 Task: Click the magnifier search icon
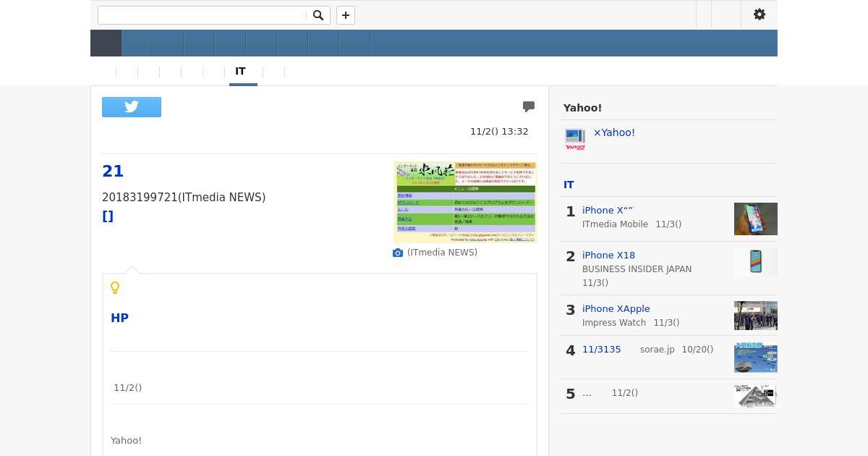point(318,15)
